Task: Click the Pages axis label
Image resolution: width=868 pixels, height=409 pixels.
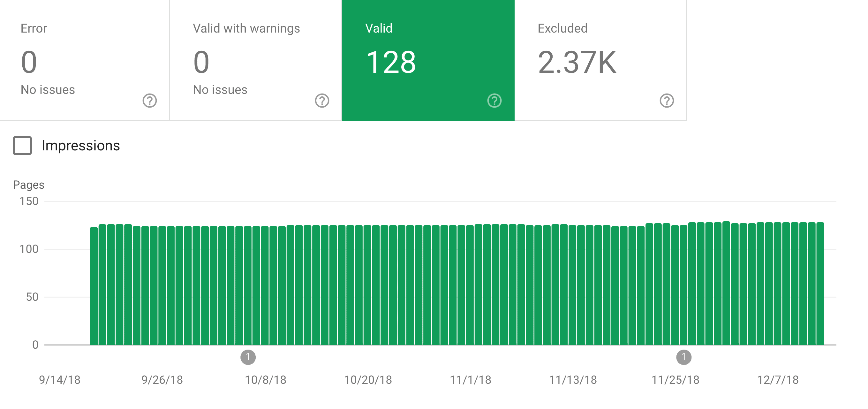Action: (x=28, y=185)
